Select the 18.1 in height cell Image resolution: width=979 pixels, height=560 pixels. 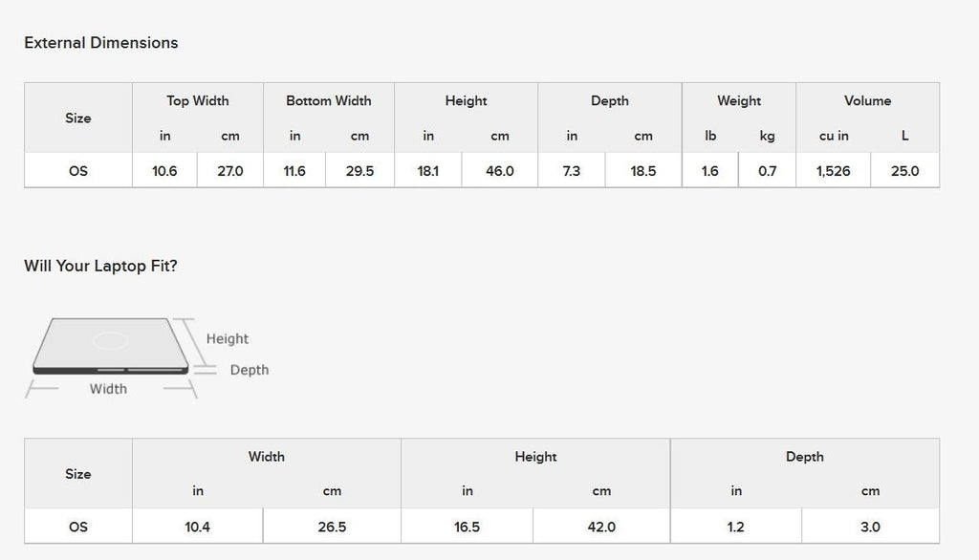pos(428,170)
